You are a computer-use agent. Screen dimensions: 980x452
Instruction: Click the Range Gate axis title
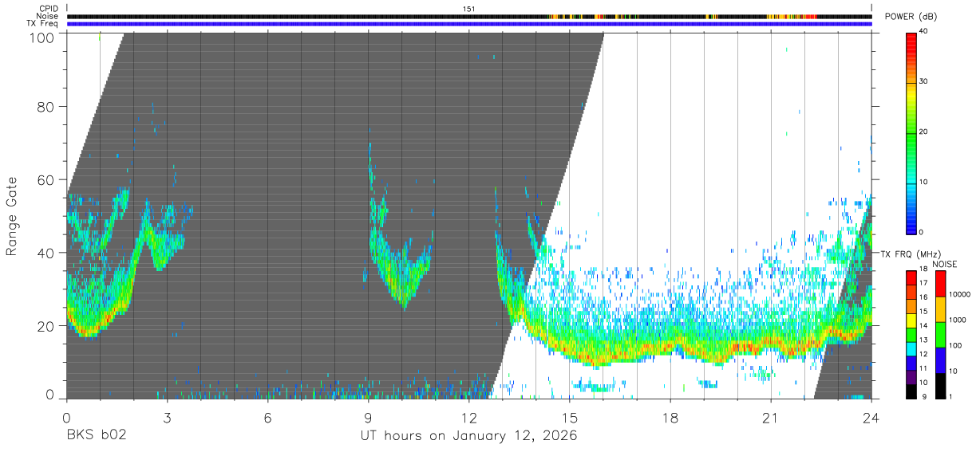[x=12, y=216]
